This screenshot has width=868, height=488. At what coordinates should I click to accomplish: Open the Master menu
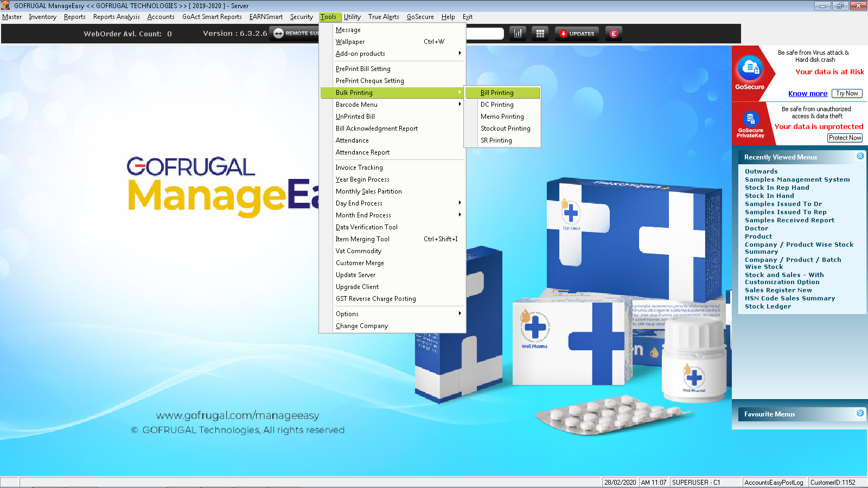point(12,17)
